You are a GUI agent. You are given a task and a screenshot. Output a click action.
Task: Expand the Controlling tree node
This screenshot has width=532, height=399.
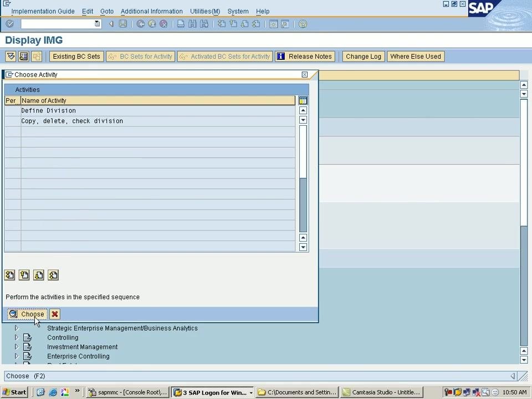pyautogui.click(x=16, y=337)
